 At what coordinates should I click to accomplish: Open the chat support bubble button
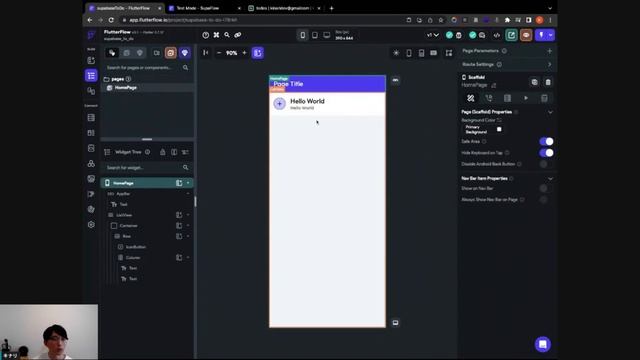[542, 344]
